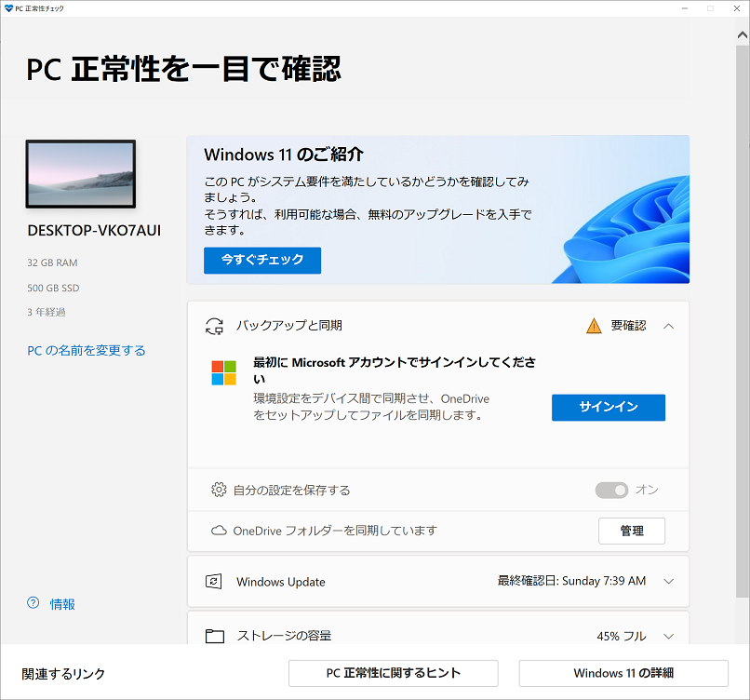The image size is (750, 700).
Task: Click the Windows Update row label
Action: [281, 582]
